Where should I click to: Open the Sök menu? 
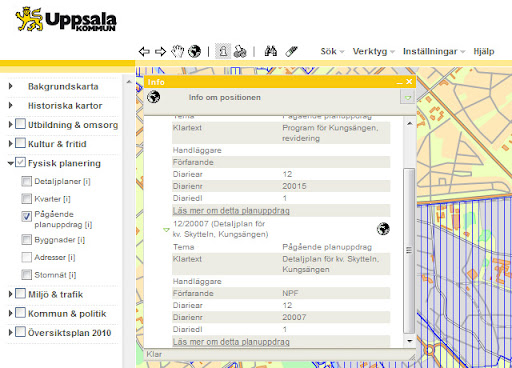[x=332, y=51]
